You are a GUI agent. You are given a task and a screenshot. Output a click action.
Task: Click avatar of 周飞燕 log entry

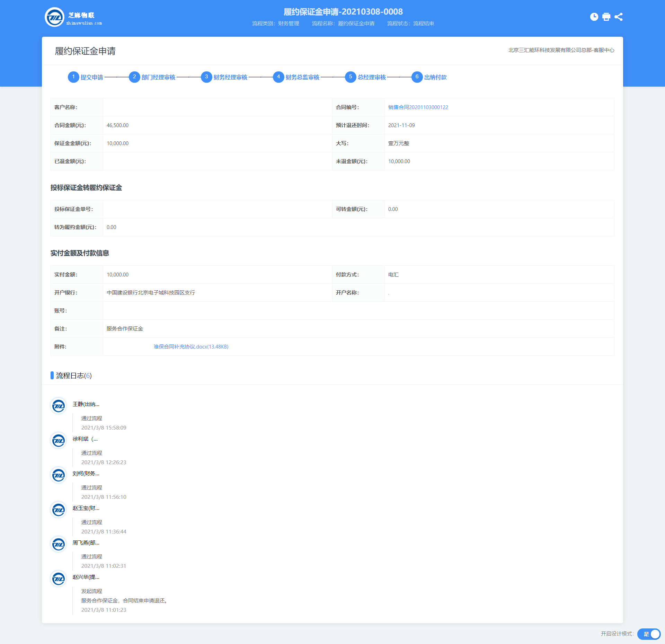tap(59, 544)
